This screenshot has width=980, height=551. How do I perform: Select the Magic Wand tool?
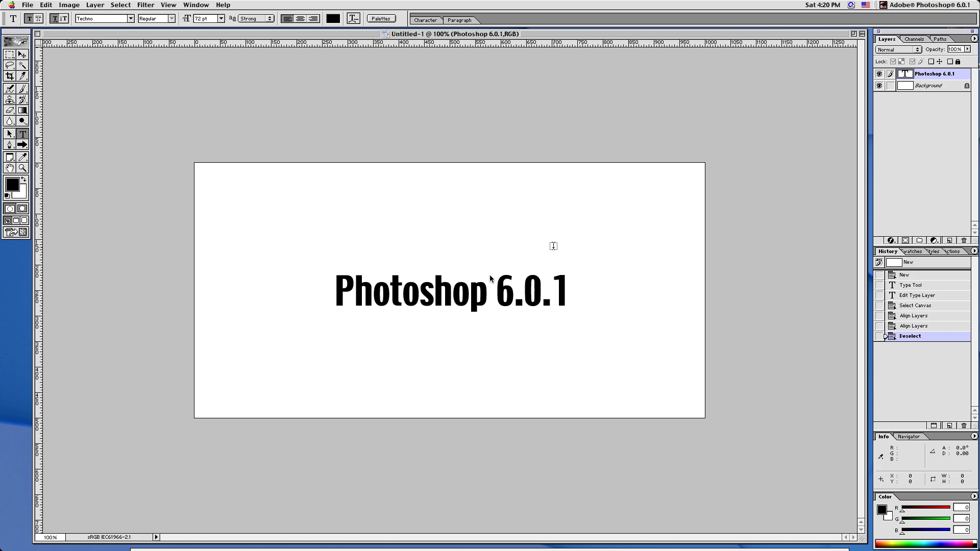pos(22,65)
